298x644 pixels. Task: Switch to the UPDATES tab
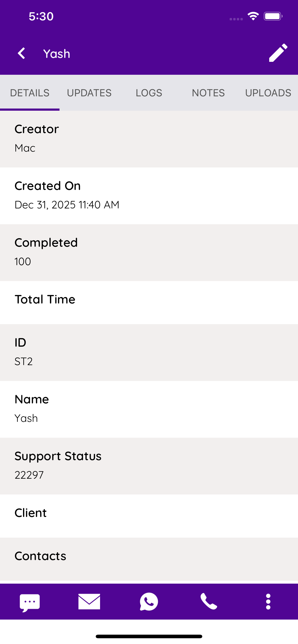coord(89,93)
